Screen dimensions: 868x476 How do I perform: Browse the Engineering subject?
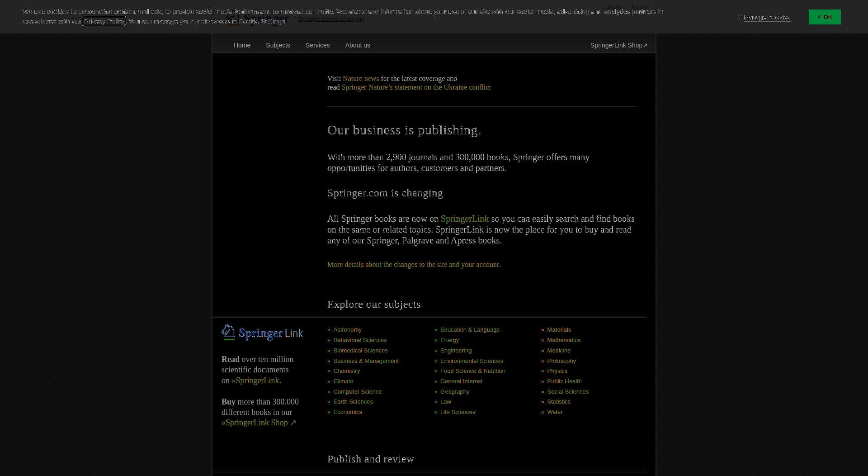click(x=456, y=351)
